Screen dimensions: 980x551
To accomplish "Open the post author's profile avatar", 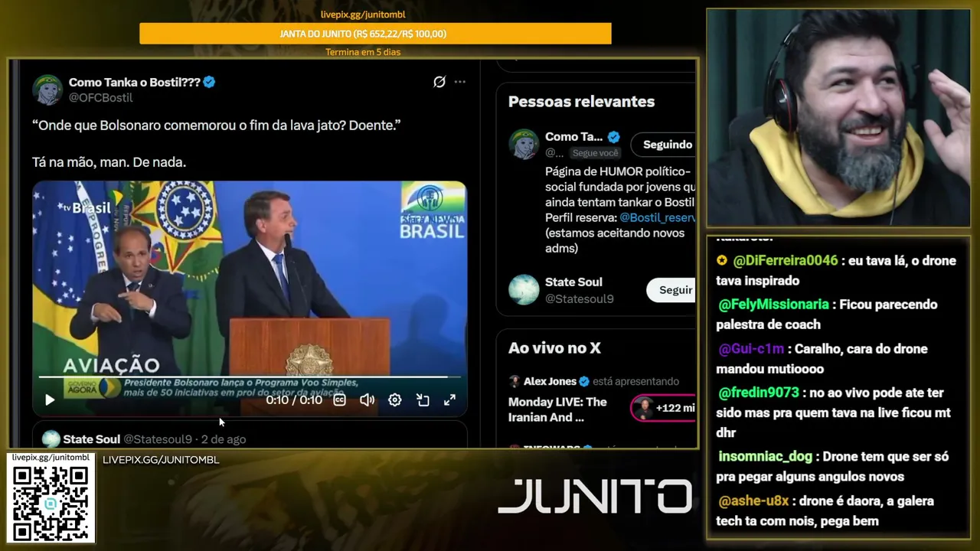I will point(47,90).
